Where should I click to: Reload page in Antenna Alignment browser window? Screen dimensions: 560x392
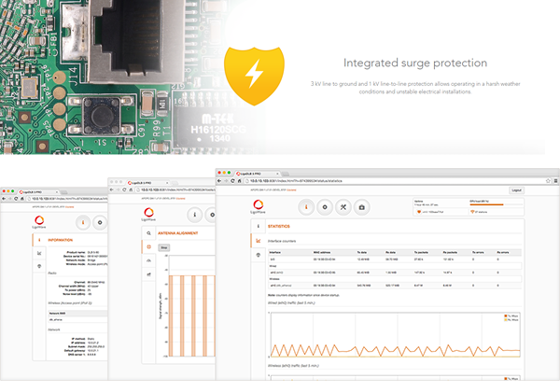click(124, 189)
